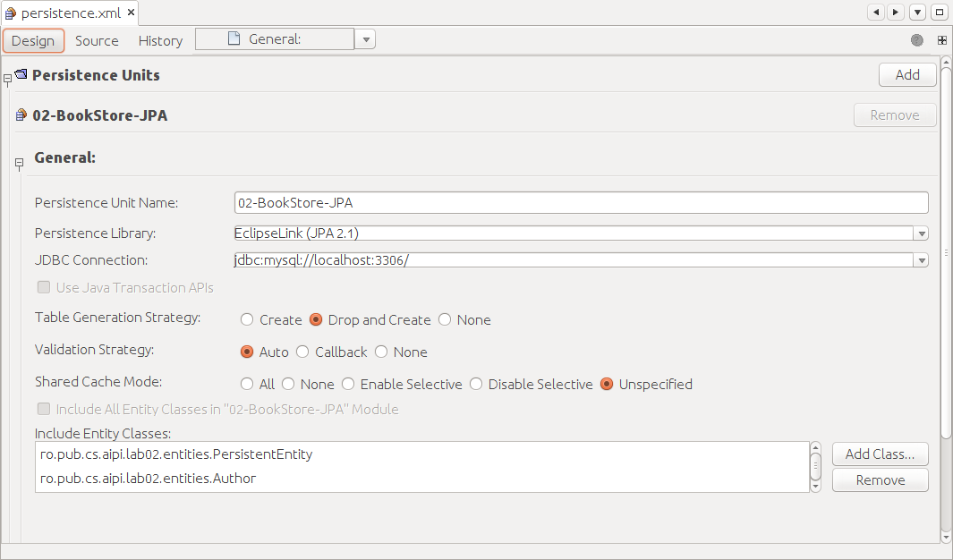The image size is (953, 560).
Task: Select Unspecified shared cache mode
Action: 607,384
